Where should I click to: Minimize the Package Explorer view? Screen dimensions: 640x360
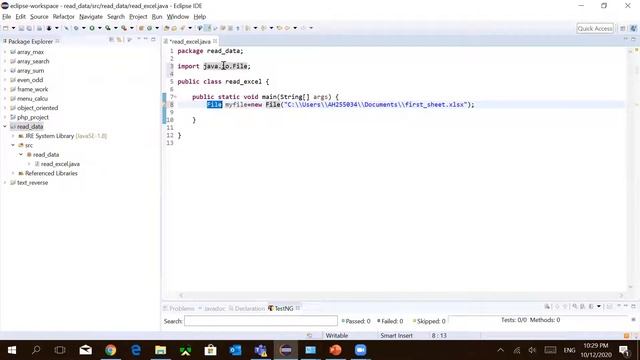(145, 39)
